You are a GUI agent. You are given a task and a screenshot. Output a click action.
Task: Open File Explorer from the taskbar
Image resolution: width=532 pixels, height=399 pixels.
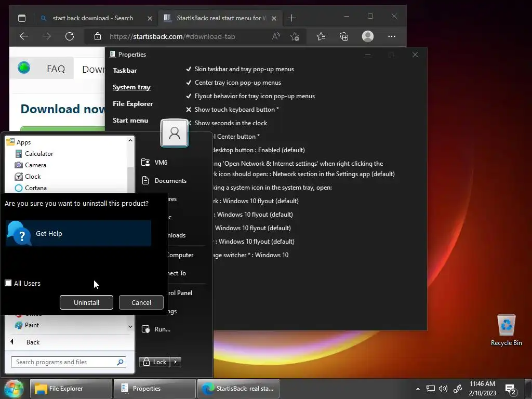point(71,389)
